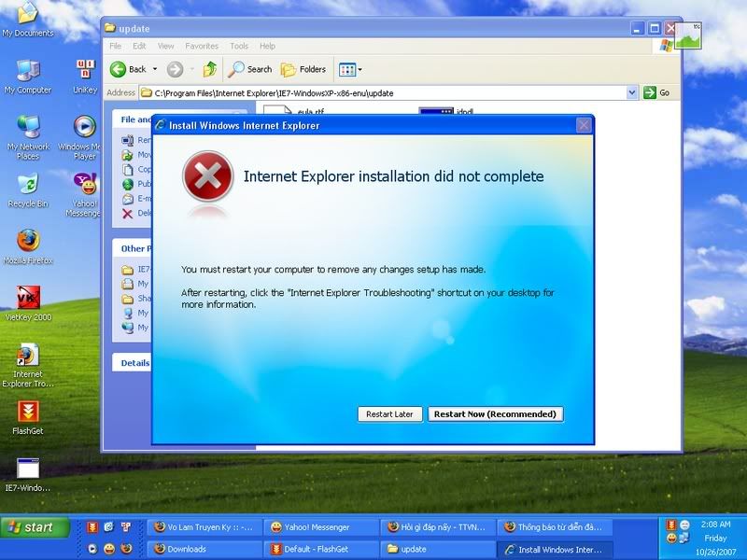747x560 pixels.
Task: Switch to update folder taskbar button
Action: tap(438, 549)
